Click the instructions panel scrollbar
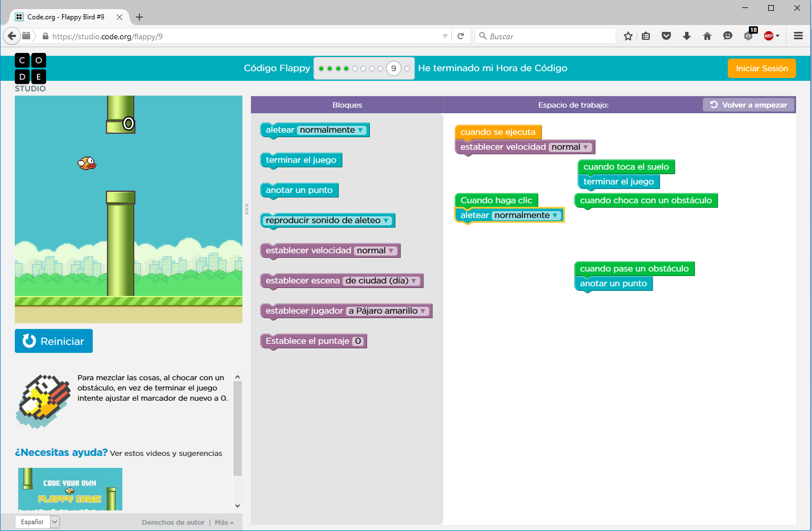Image resolution: width=812 pixels, height=531 pixels. click(238, 428)
